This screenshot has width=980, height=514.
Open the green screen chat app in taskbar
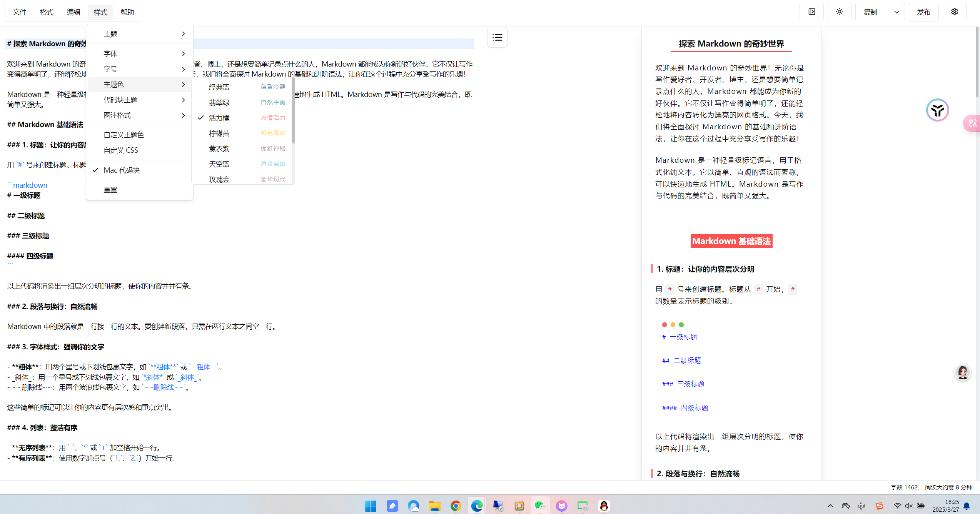coord(583,506)
